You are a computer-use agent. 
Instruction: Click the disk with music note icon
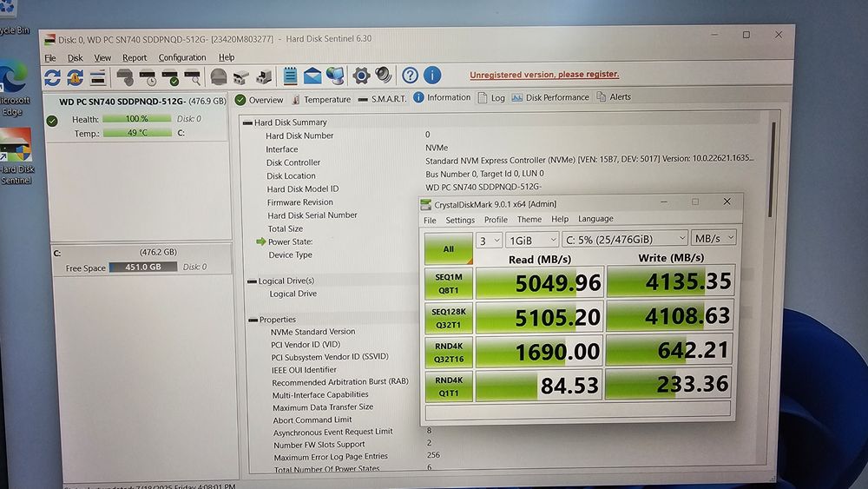[263, 76]
